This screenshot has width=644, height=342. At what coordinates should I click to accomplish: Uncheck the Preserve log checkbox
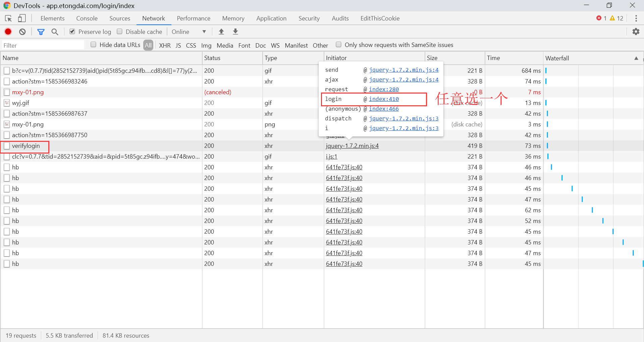click(x=72, y=32)
